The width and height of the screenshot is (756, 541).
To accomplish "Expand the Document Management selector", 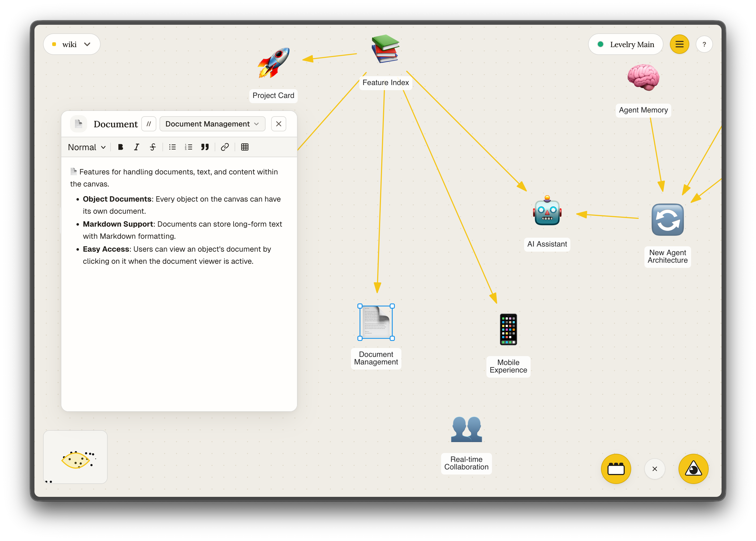I will pyautogui.click(x=212, y=124).
